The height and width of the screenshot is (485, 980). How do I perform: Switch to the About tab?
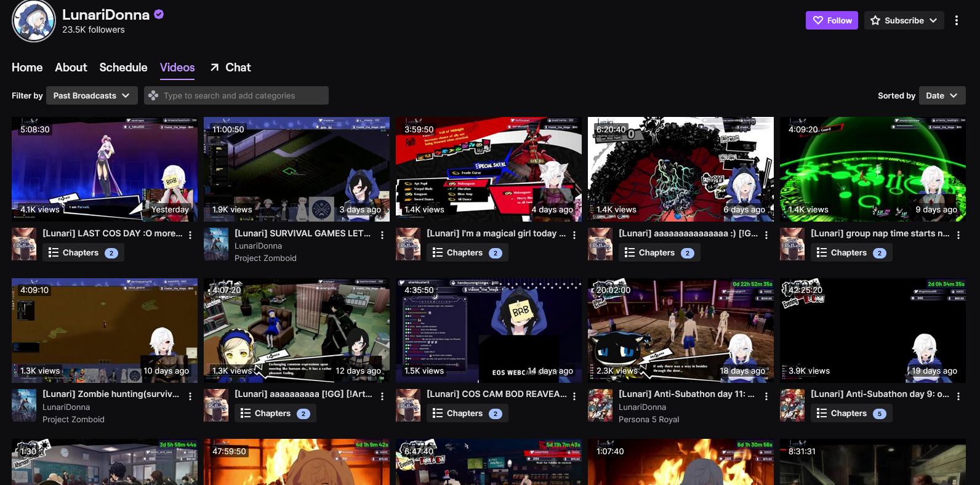pyautogui.click(x=71, y=67)
